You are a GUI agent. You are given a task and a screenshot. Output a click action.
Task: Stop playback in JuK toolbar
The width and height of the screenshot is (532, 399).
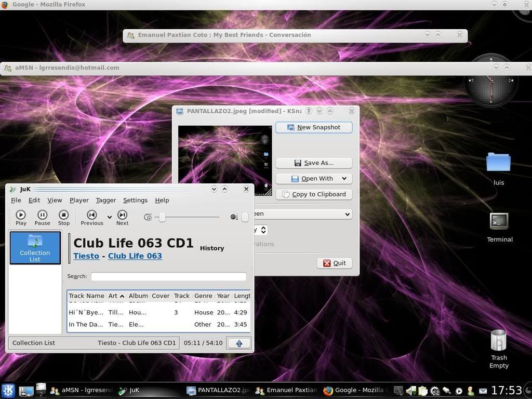click(x=63, y=218)
